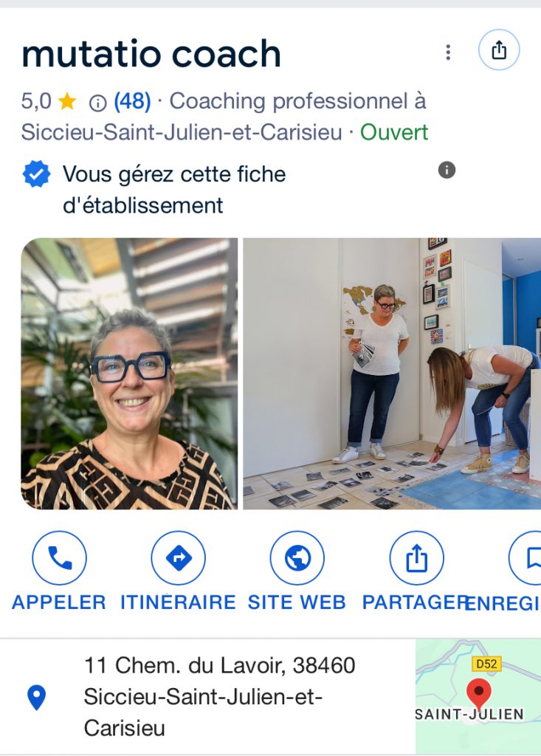The height and width of the screenshot is (756, 541).
Task: Open the rating info circle icon
Action: coord(98,103)
